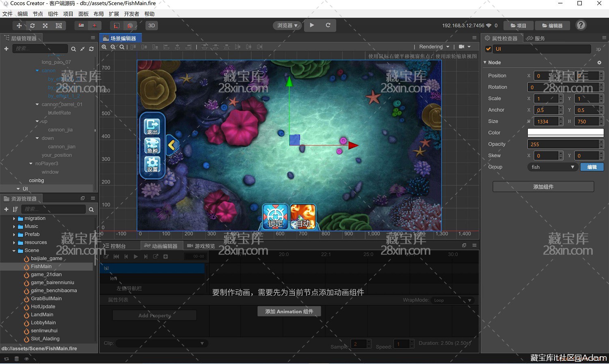Click the play preview button
The height and width of the screenshot is (364, 609).
(312, 25)
